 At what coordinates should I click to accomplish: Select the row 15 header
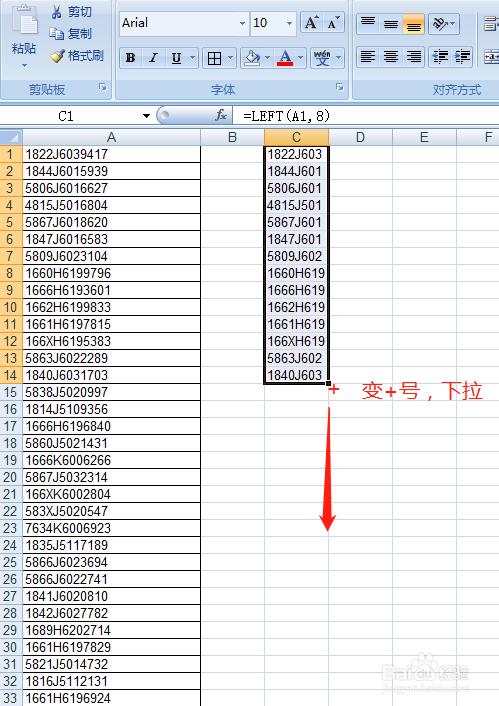click(x=10, y=392)
